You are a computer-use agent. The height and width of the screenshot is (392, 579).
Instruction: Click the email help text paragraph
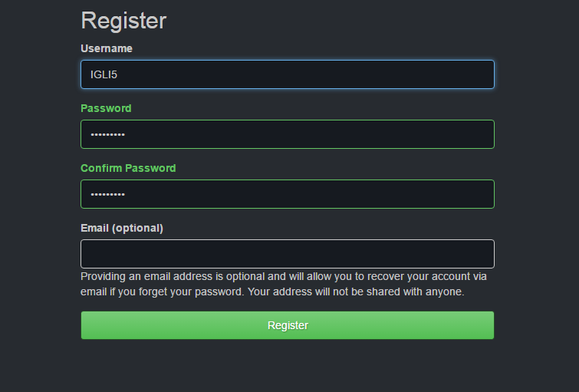[284, 285]
